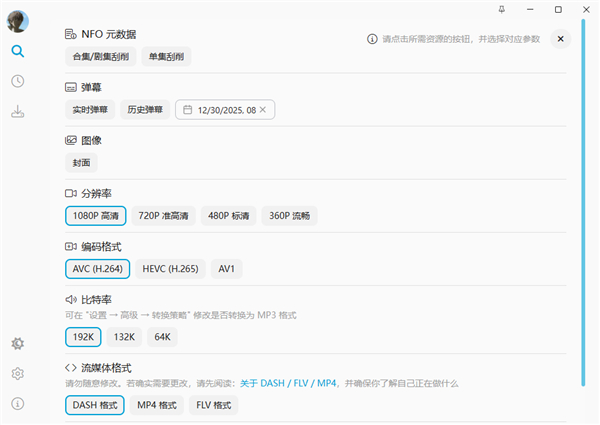The image size is (600, 425).
Task: Open the history clock icon in sidebar
Action: pyautogui.click(x=18, y=81)
